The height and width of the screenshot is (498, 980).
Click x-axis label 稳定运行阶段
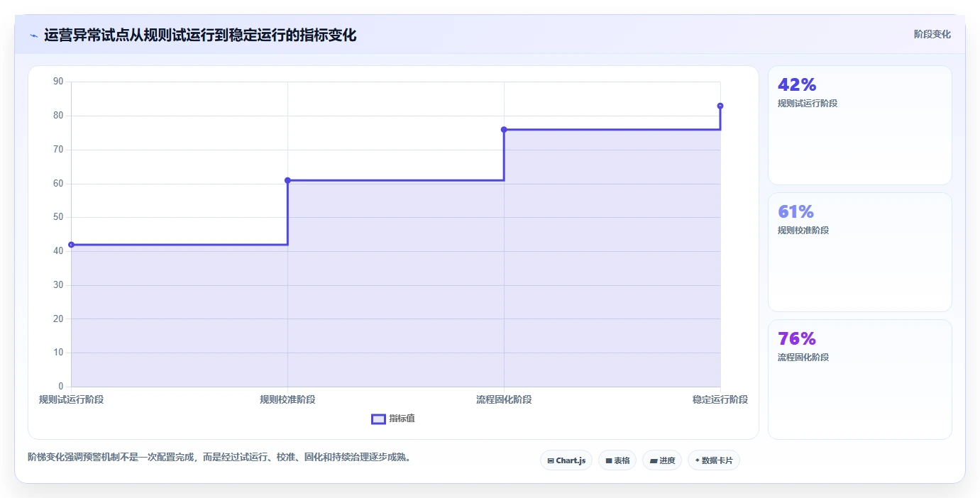tap(720, 399)
